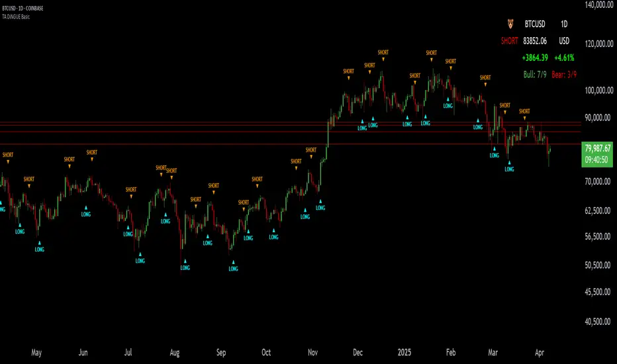Click the 100,000.00 price axis label

tap(599, 91)
